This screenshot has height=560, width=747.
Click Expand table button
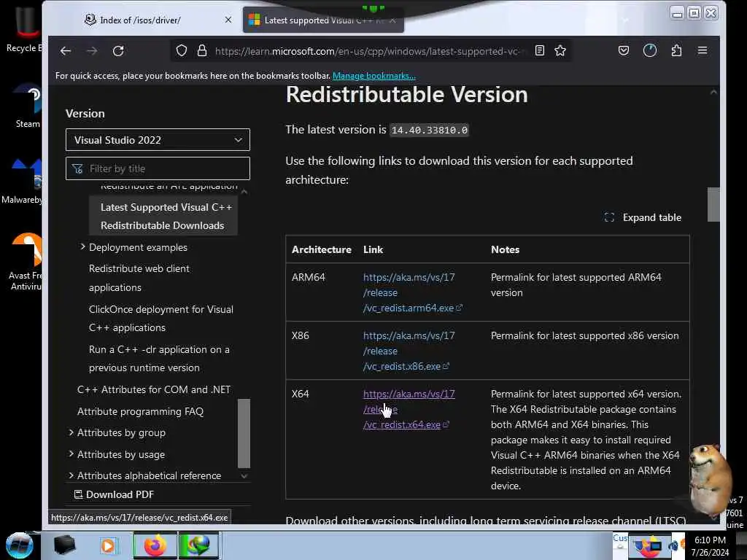tap(643, 217)
